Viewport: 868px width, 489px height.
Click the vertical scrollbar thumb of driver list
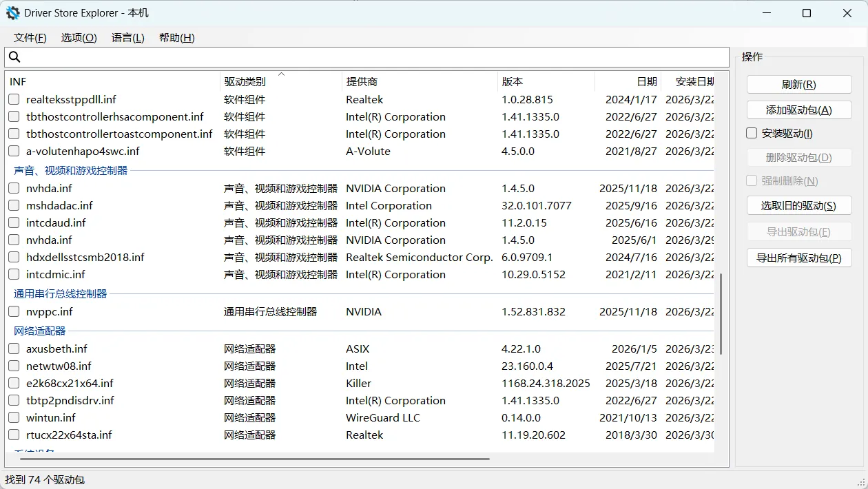coord(721,314)
